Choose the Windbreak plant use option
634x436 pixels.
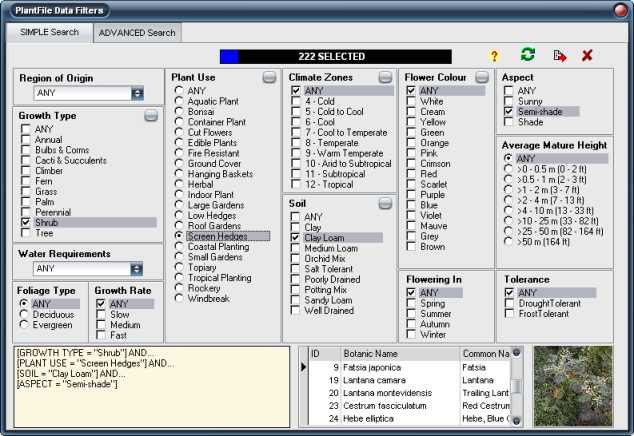tap(178, 298)
